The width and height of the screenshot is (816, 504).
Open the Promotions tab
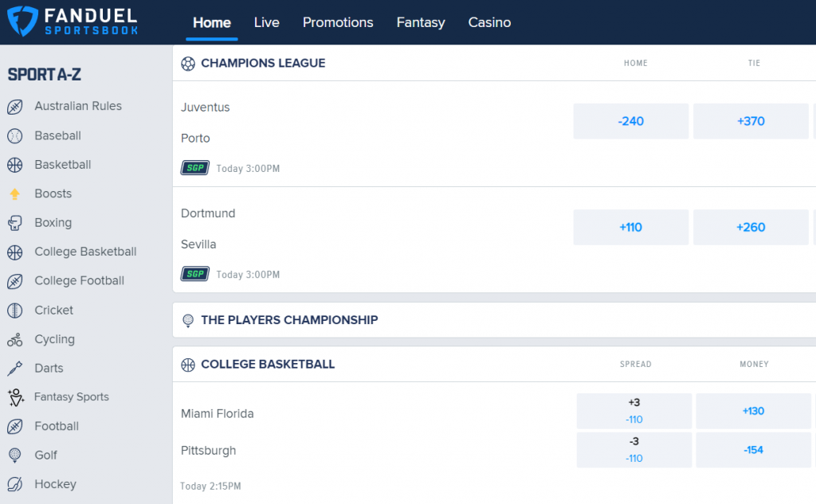pyautogui.click(x=338, y=22)
